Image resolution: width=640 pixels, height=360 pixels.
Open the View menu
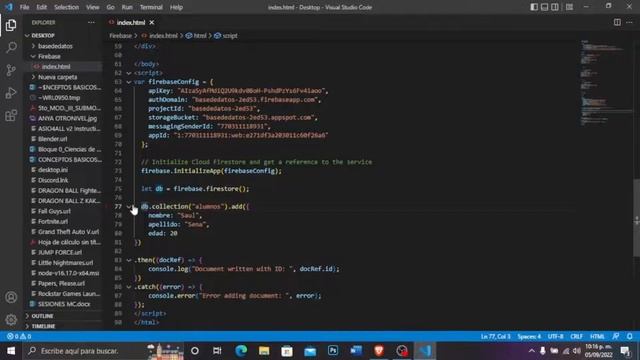[93, 7]
